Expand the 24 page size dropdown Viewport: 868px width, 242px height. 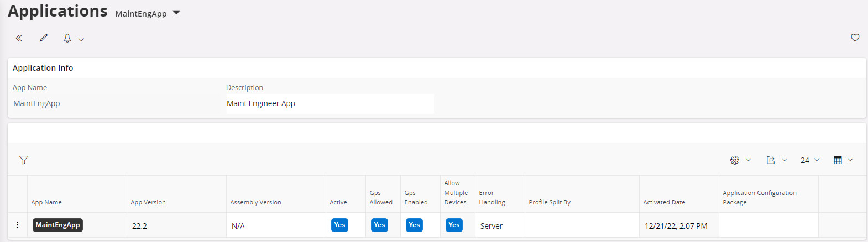coord(810,160)
